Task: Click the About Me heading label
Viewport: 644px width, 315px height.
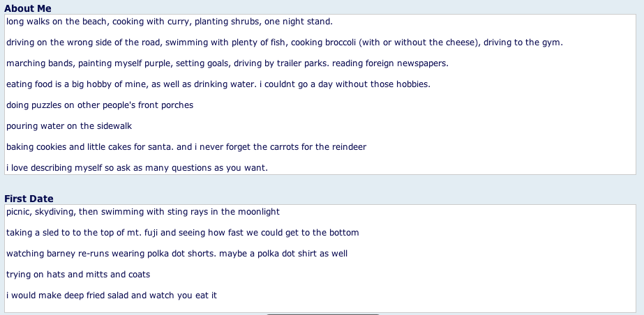Action: click(28, 8)
